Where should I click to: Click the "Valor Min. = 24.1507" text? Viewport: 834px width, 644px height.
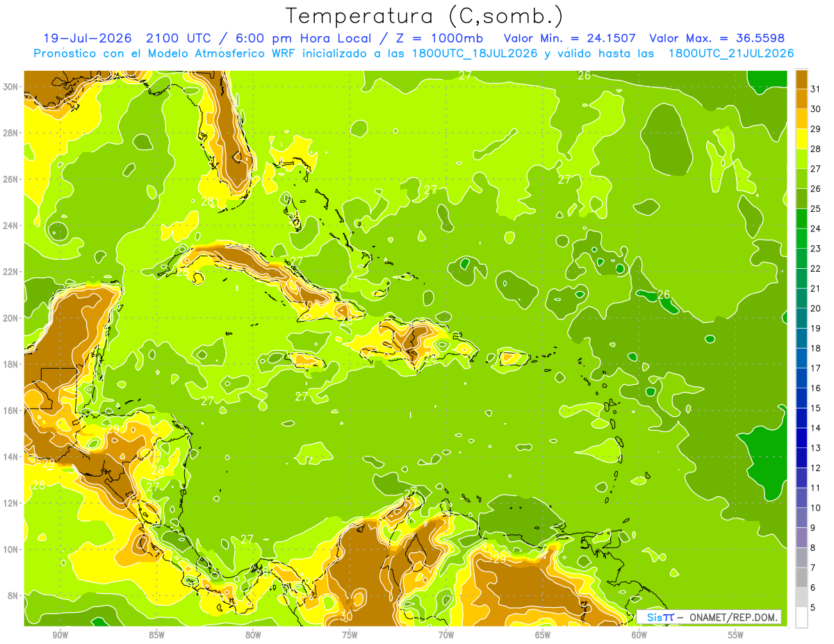[569, 38]
